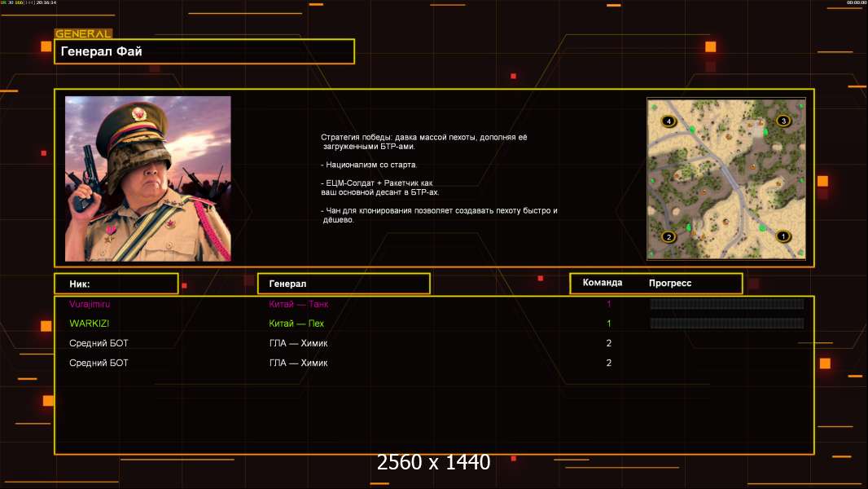Click the first Средний БОТ row name
Viewport: 868px width, 489px height.
coord(99,343)
